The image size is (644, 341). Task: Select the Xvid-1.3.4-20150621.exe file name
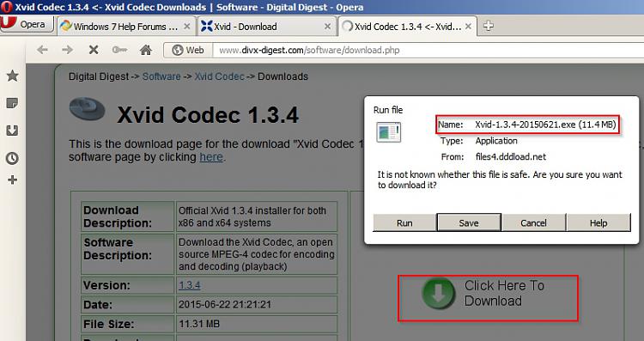525,125
